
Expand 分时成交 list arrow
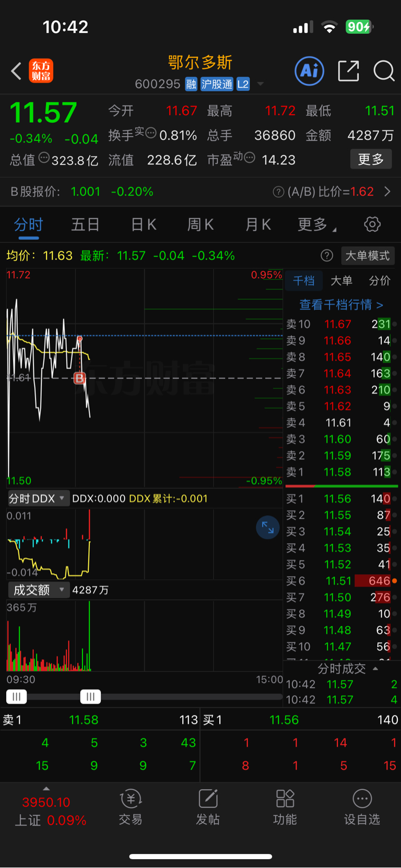375,668
